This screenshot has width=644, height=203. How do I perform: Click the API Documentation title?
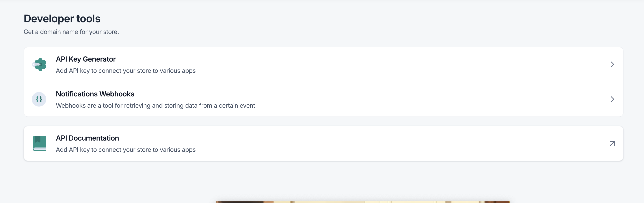(x=87, y=138)
